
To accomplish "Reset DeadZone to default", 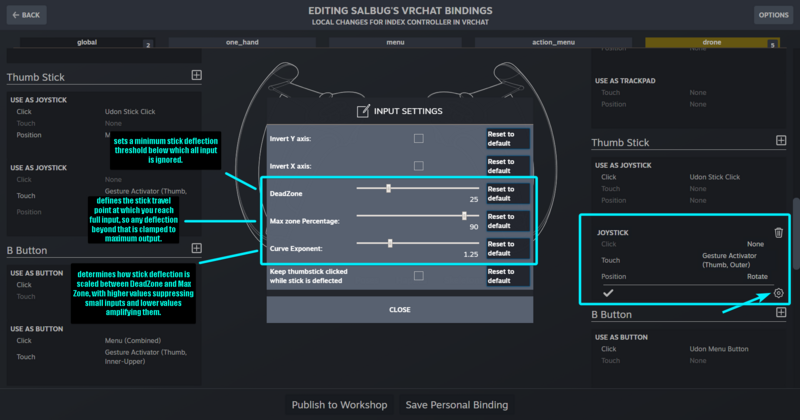I will click(x=508, y=194).
